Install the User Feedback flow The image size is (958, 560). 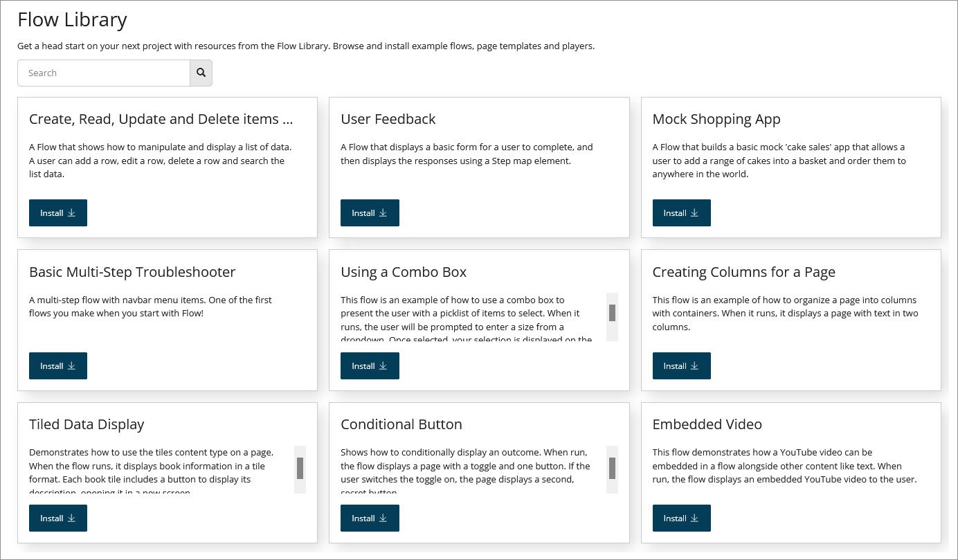click(370, 213)
